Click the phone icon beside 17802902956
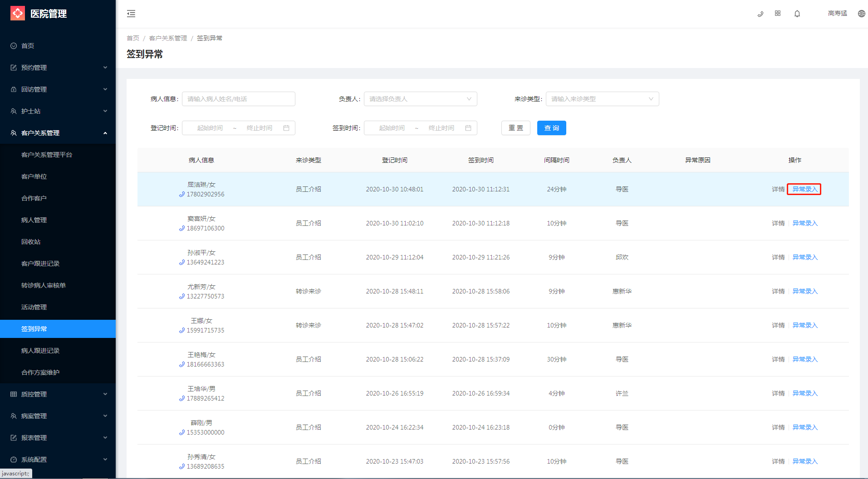Image resolution: width=868 pixels, height=479 pixels. click(182, 194)
